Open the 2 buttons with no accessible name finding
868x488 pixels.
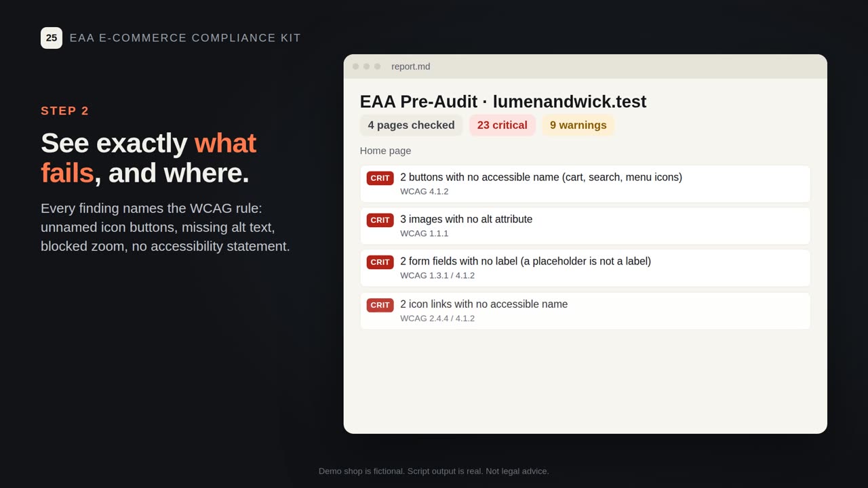pos(585,184)
